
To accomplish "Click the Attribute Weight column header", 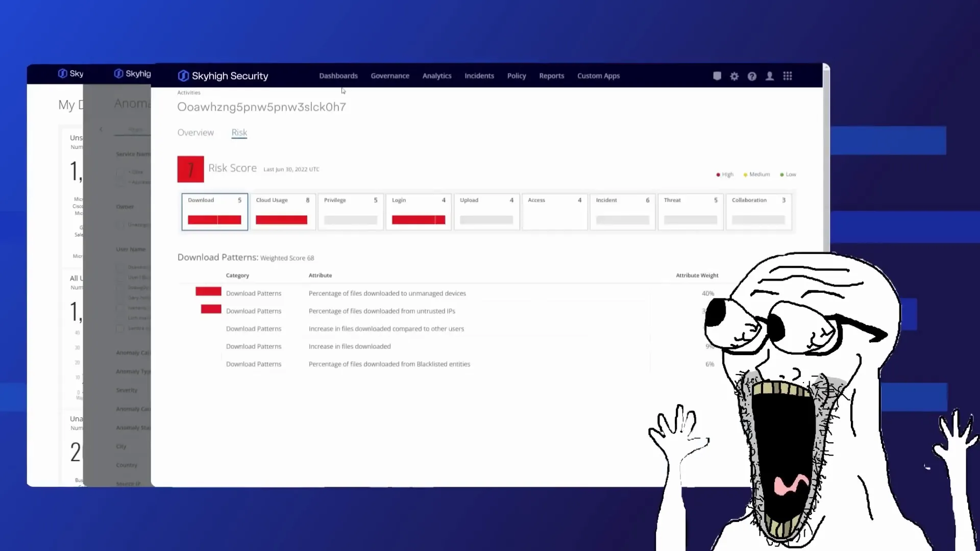I will 697,275.
